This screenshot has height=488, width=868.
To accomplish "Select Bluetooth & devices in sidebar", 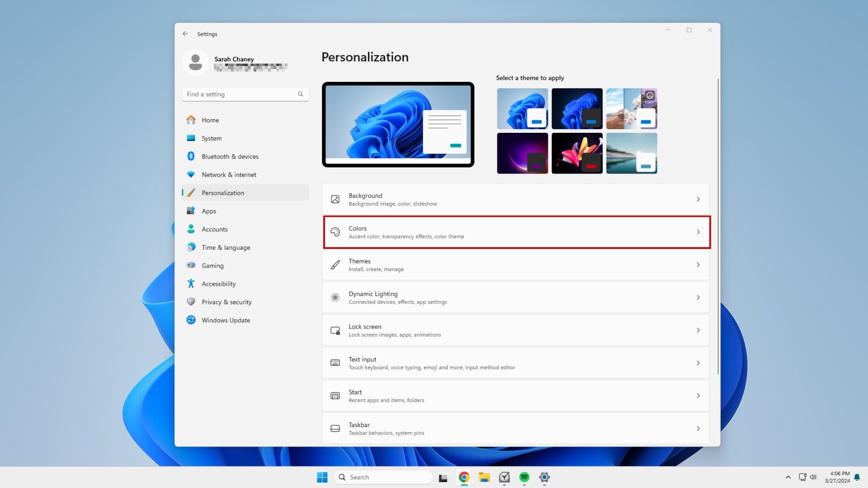I will (x=230, y=156).
